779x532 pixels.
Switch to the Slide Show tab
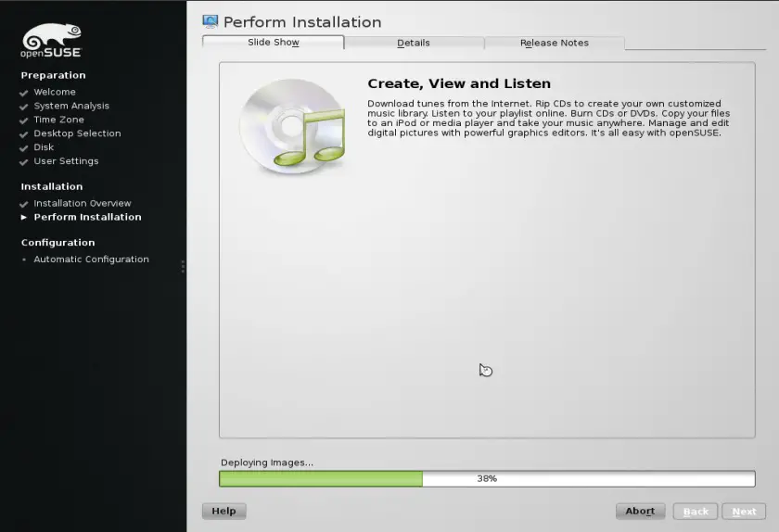tap(274, 43)
